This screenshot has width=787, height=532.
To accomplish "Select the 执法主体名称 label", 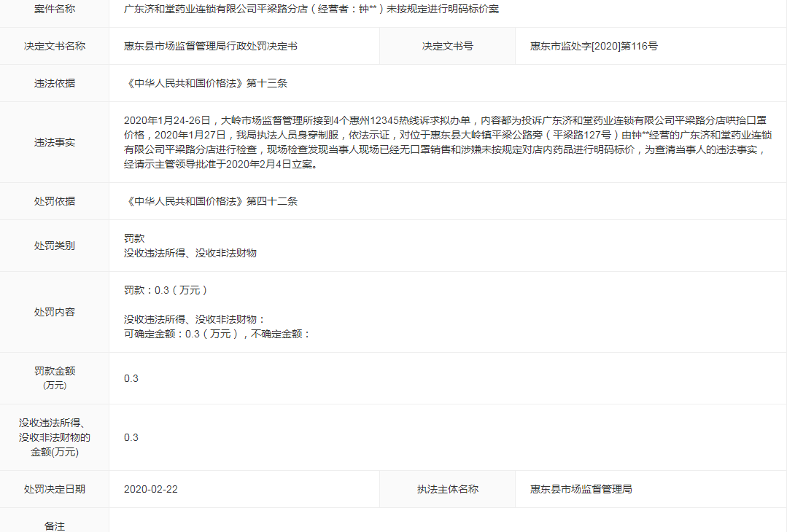I will pos(447,490).
